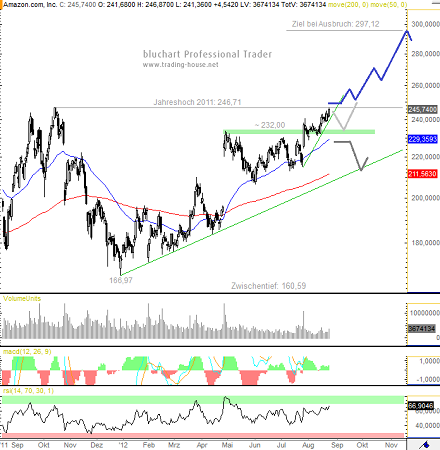The image size is (440, 450).
Task: Click the Jahreshoch 2011: 246,71 annotation
Action: [x=197, y=102]
